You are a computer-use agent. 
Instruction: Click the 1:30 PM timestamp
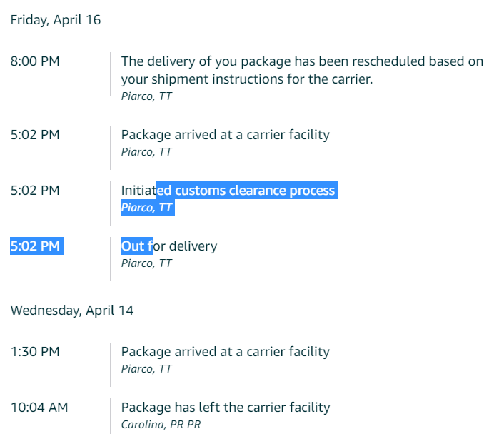pos(35,352)
